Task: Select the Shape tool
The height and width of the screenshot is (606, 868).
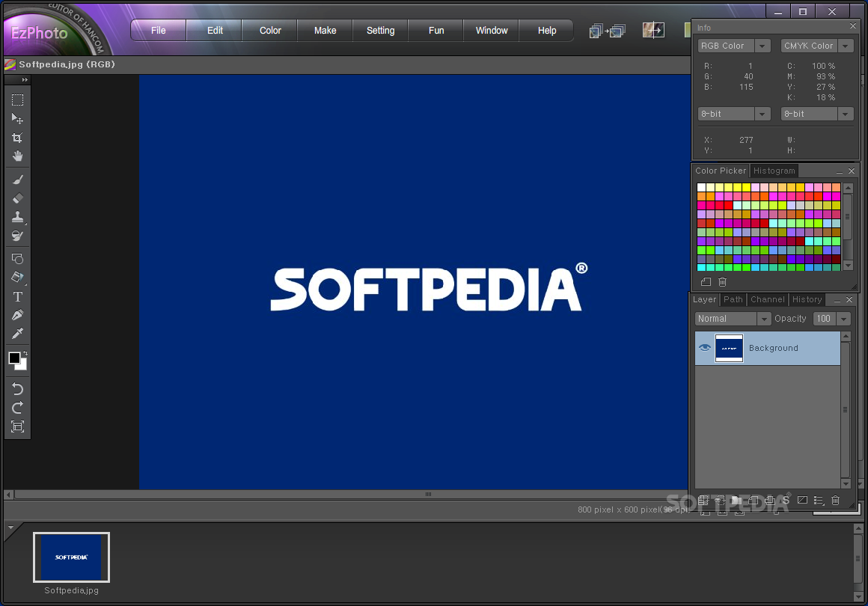Action: [18, 258]
